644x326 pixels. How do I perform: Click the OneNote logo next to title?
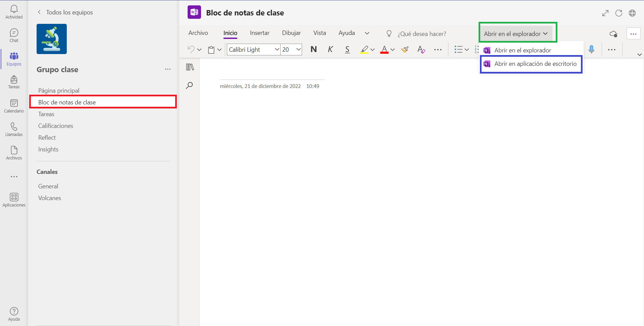tap(194, 12)
